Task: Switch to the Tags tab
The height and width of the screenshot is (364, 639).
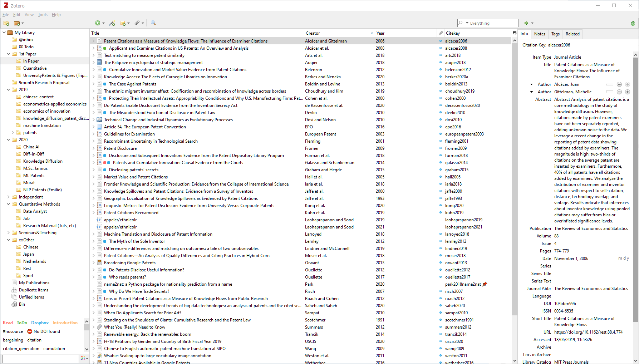Action: (555, 34)
